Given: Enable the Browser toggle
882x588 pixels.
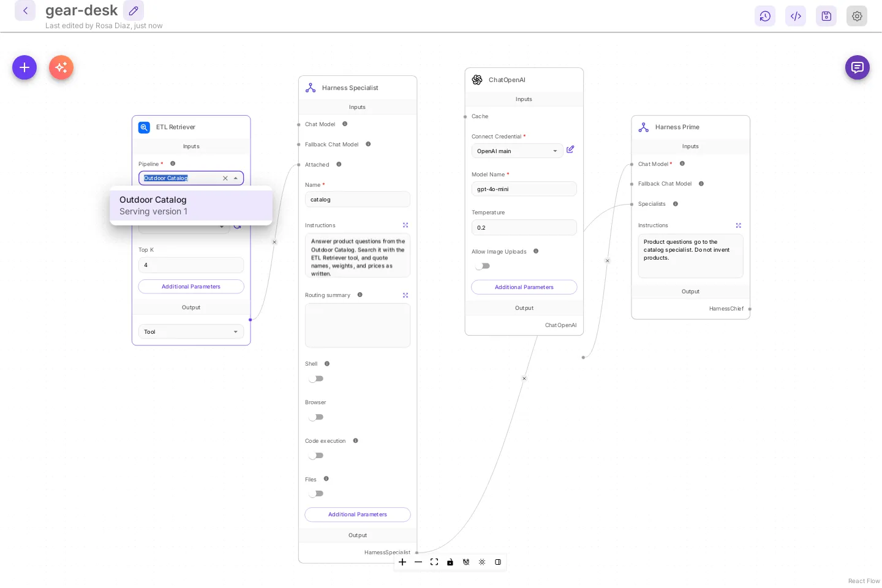Looking at the screenshot, I should point(316,417).
